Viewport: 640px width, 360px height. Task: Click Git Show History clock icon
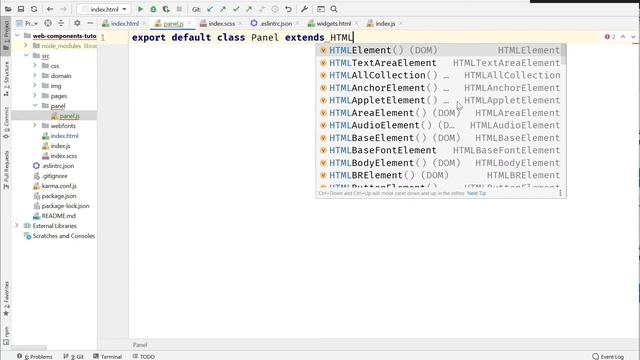pyautogui.click(x=275, y=9)
